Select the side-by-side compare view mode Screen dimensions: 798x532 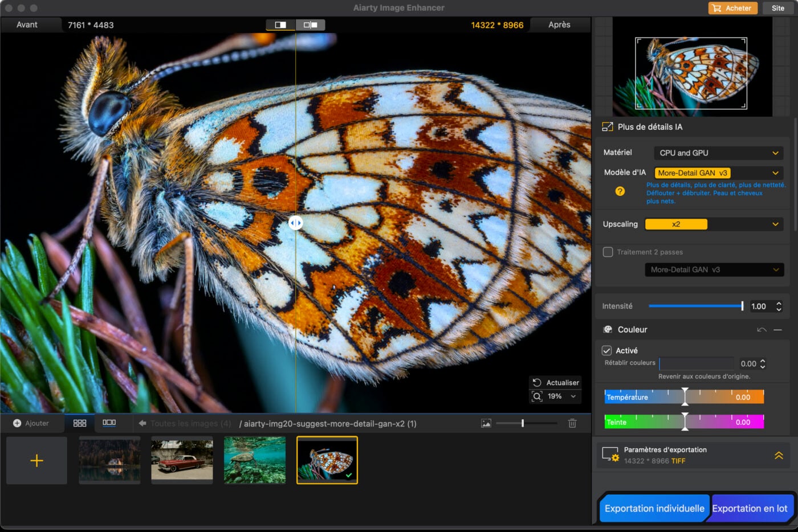tap(311, 25)
